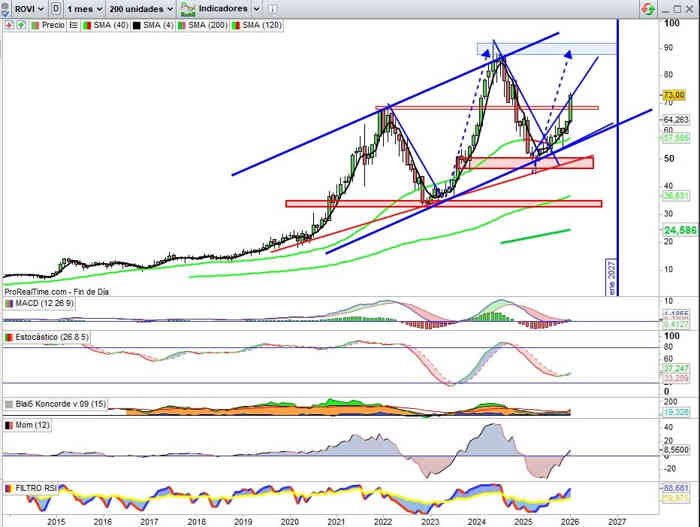Click the D daily timeframe icon
The width and height of the screenshot is (700, 527).
pyautogui.click(x=54, y=8)
